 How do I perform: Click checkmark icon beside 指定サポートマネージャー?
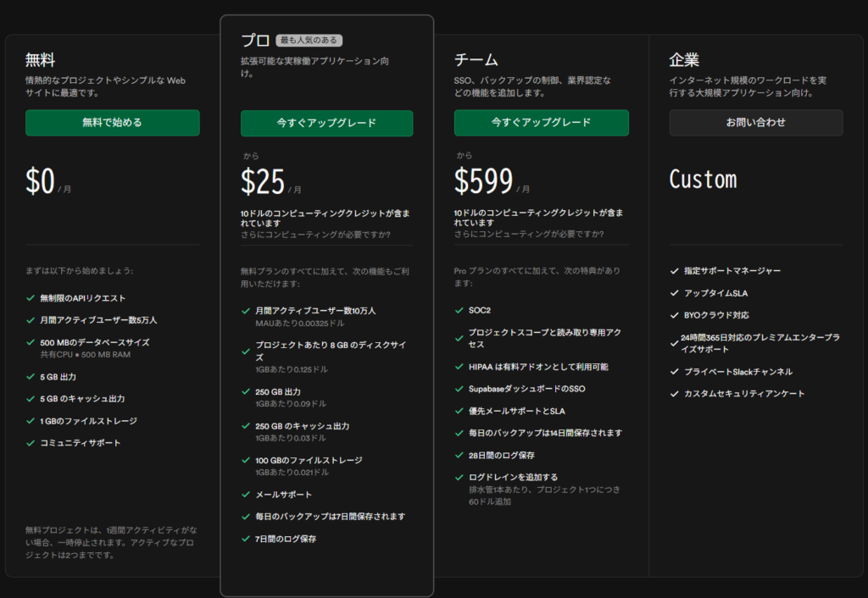pos(673,271)
